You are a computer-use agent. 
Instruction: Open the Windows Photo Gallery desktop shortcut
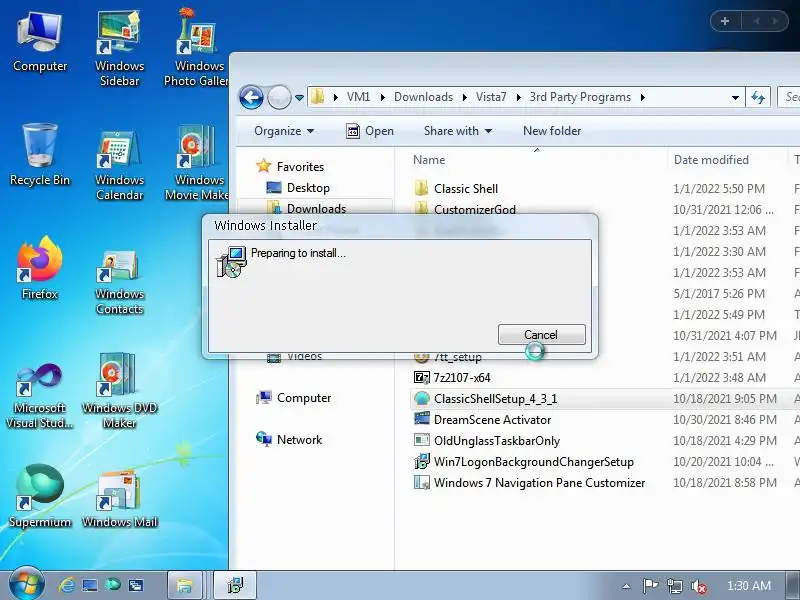pyautogui.click(x=196, y=49)
